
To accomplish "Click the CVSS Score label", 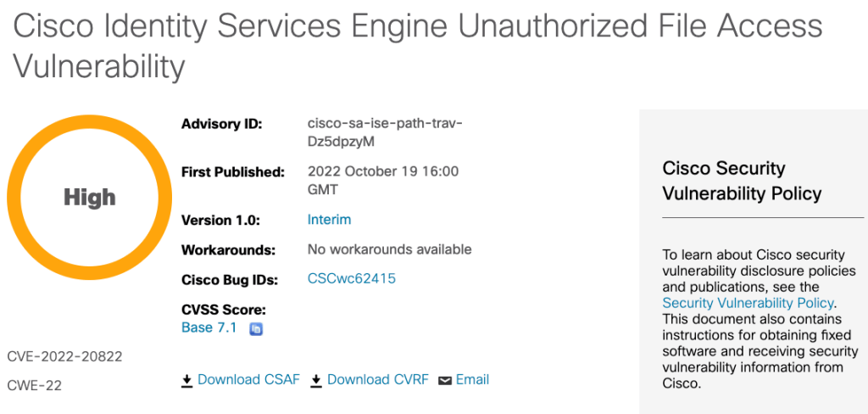I will click(224, 309).
